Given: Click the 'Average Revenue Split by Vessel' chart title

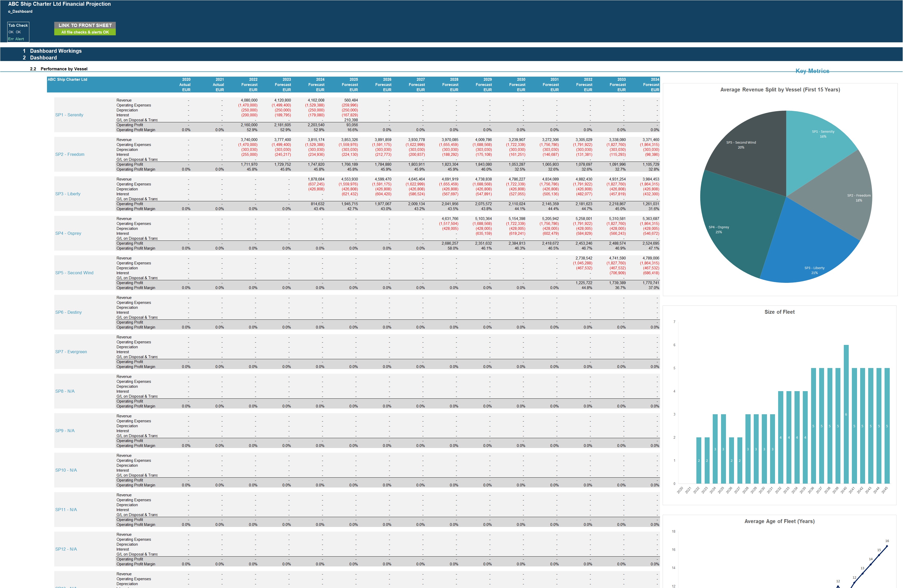Looking at the screenshot, I should [780, 90].
